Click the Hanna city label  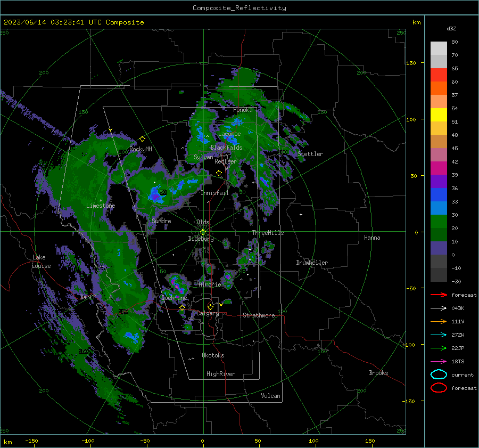coord(372,238)
